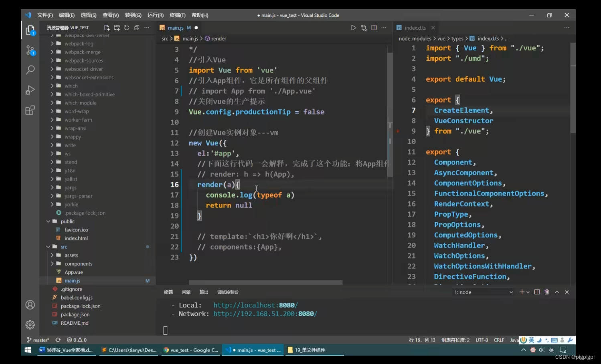
Task: Open the Search view
Action: tap(30, 70)
